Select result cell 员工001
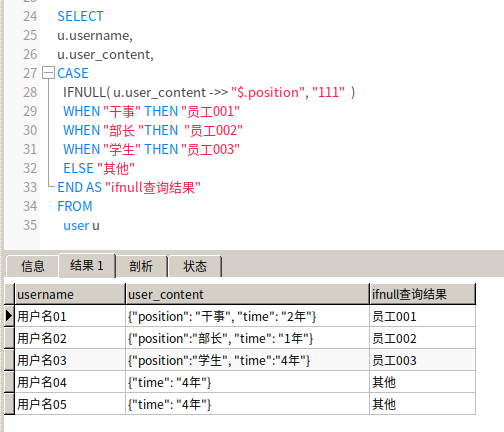 (x=422, y=316)
